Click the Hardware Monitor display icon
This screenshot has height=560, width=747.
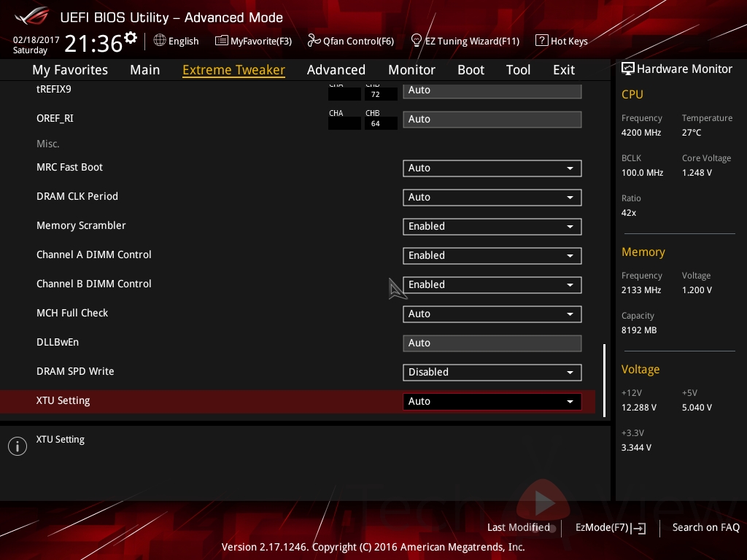[627, 69]
